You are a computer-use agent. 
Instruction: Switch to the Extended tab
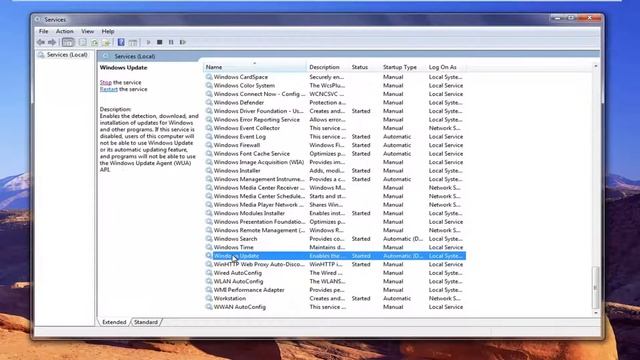tap(114, 322)
